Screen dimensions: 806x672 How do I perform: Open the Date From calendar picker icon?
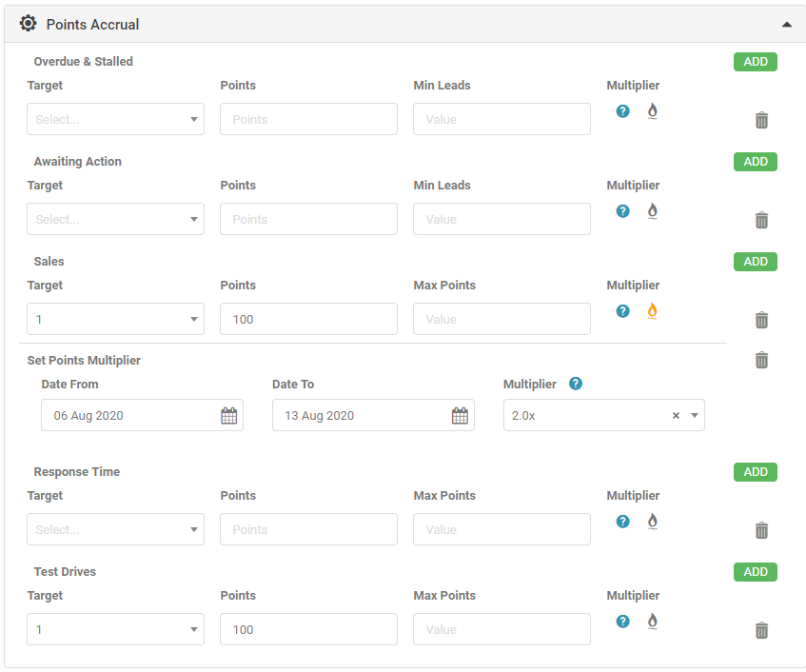[x=228, y=416]
